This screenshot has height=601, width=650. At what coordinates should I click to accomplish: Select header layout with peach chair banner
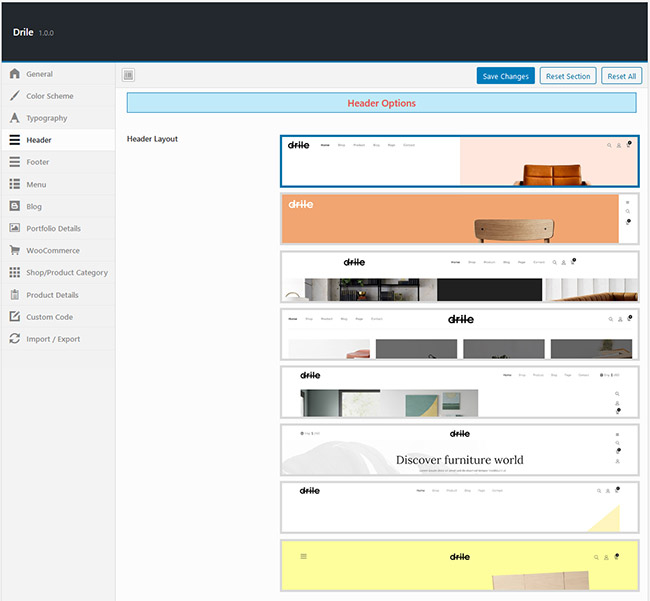click(459, 161)
